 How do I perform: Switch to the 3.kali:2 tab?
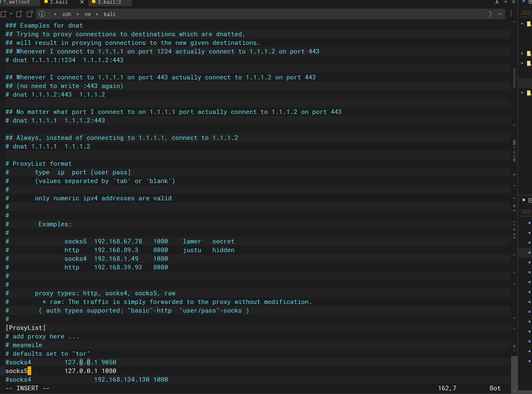(109, 2)
